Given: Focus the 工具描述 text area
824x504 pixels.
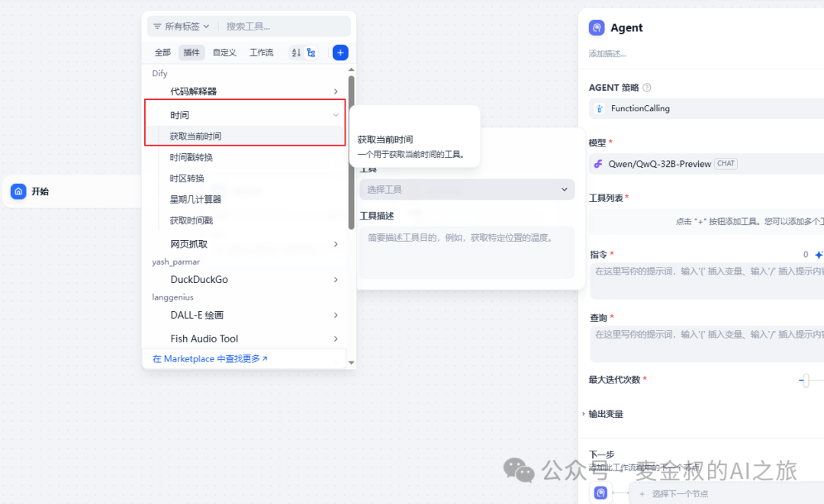Looking at the screenshot, I should tap(467, 252).
